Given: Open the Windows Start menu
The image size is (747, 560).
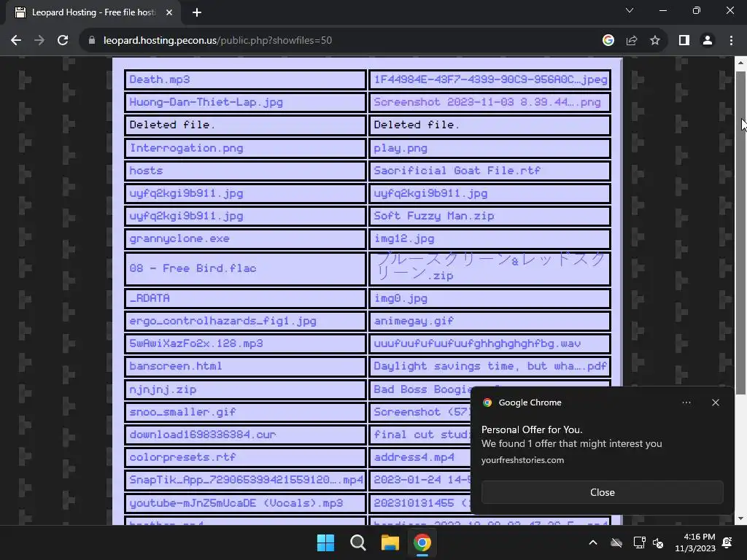Looking at the screenshot, I should click(326, 542).
